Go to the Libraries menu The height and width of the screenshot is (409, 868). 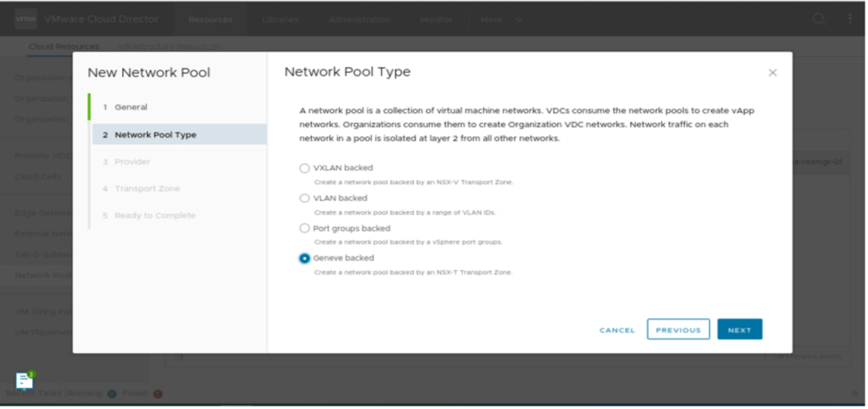tap(280, 19)
